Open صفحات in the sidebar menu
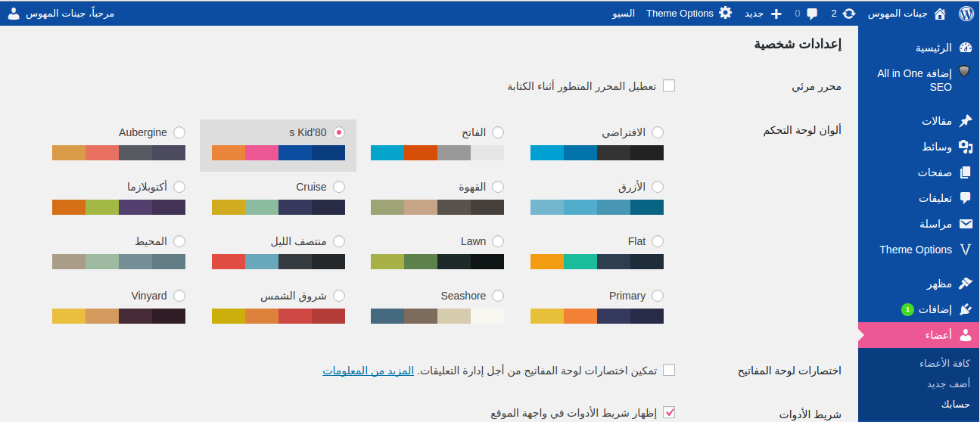Viewport: 980px width, 422px height. [935, 172]
